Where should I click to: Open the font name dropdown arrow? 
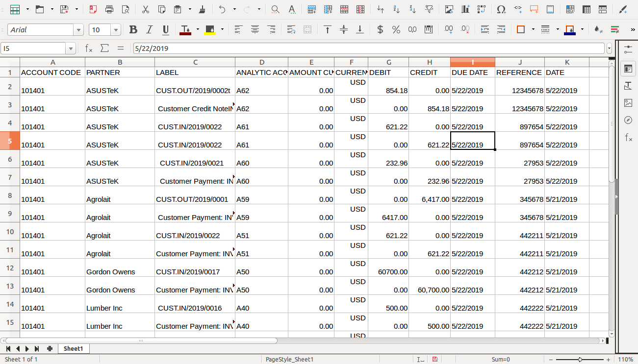[x=78, y=30]
